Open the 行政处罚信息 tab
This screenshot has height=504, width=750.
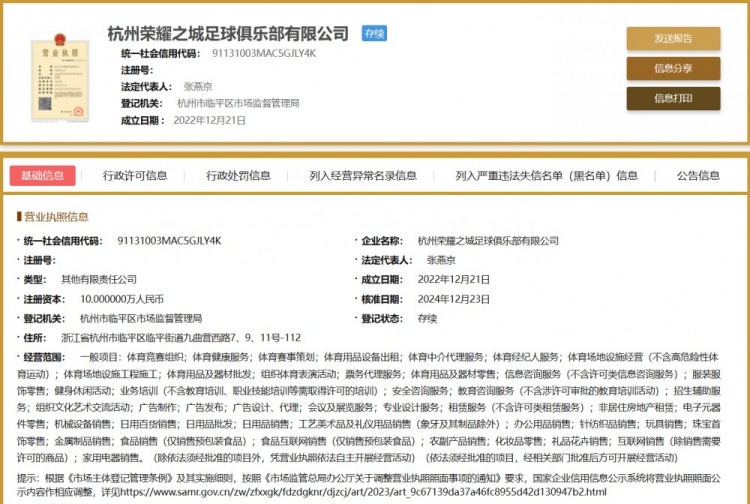(x=238, y=176)
